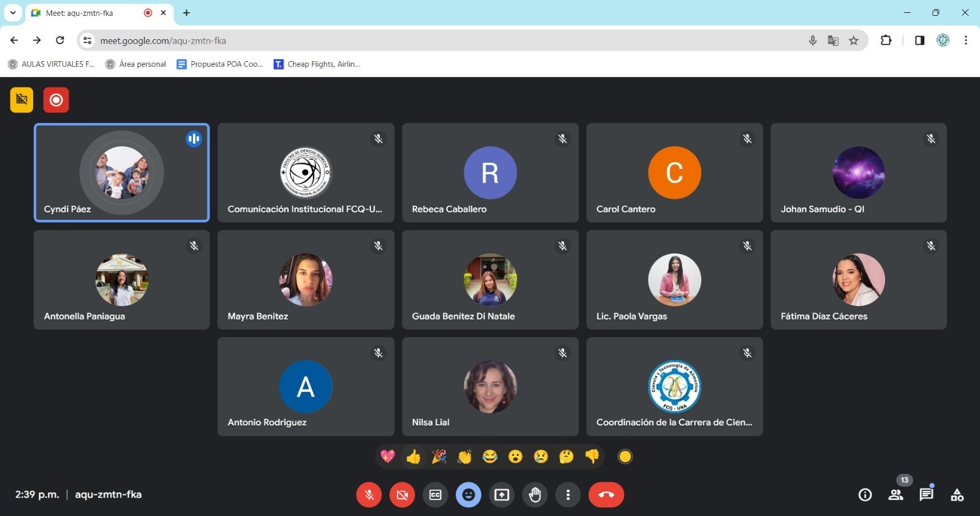Click the present screen icon

coord(502,495)
